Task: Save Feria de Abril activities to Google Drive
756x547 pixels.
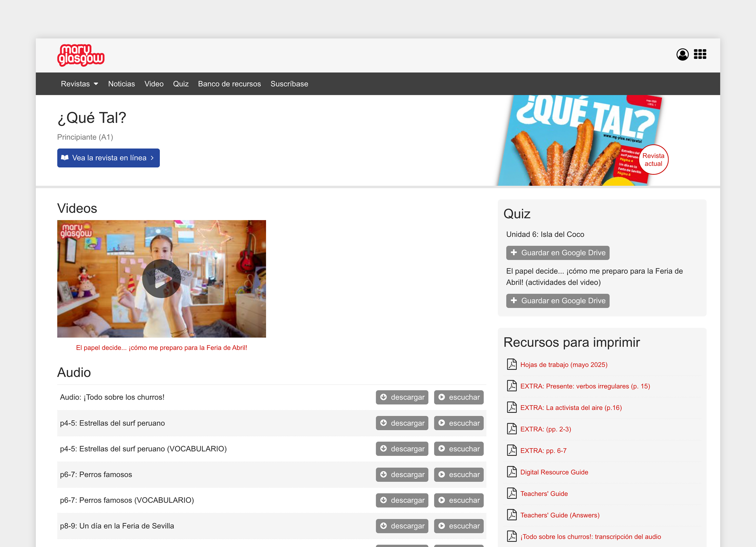Action: click(x=557, y=301)
